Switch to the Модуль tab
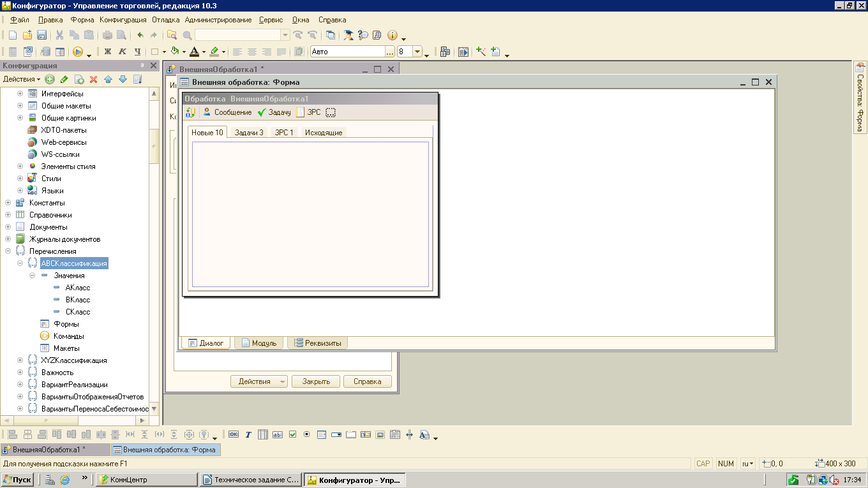Screen dimensions: 868x488 pyautogui.click(x=258, y=343)
